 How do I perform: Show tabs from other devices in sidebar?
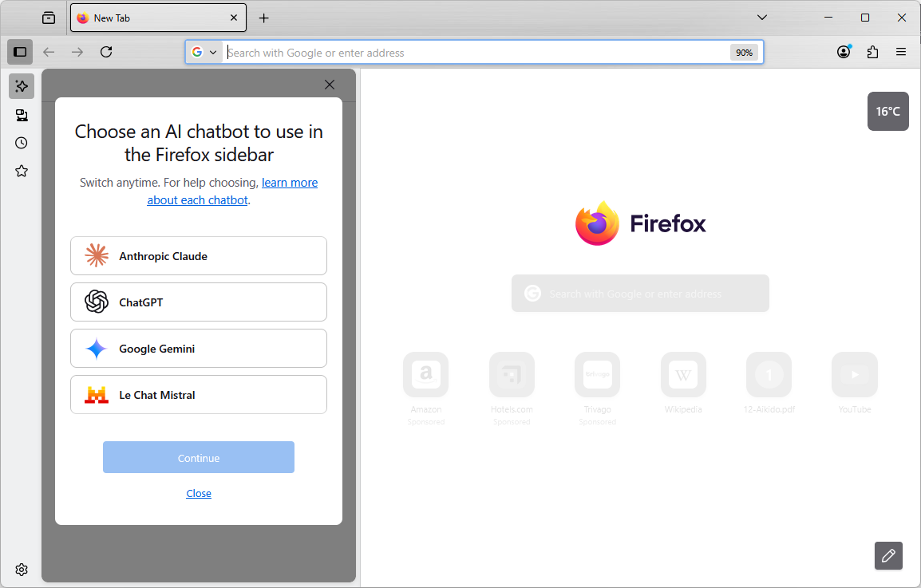point(22,115)
